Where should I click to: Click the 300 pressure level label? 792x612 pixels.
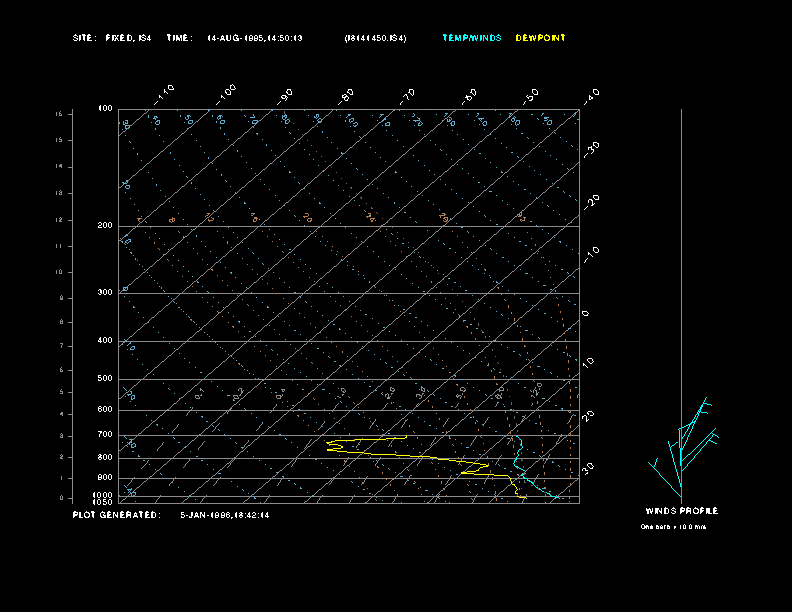tap(105, 293)
